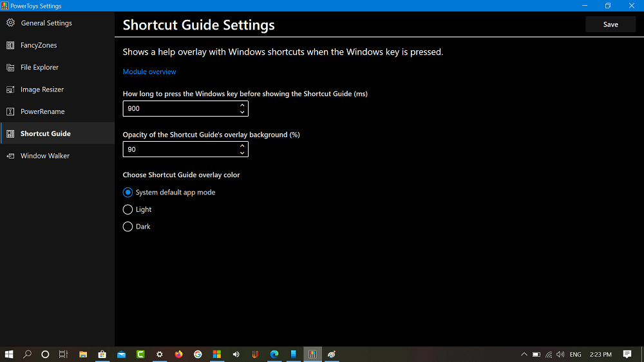Open the Action Center notifications icon
The width and height of the screenshot is (644, 362).
[x=627, y=354]
